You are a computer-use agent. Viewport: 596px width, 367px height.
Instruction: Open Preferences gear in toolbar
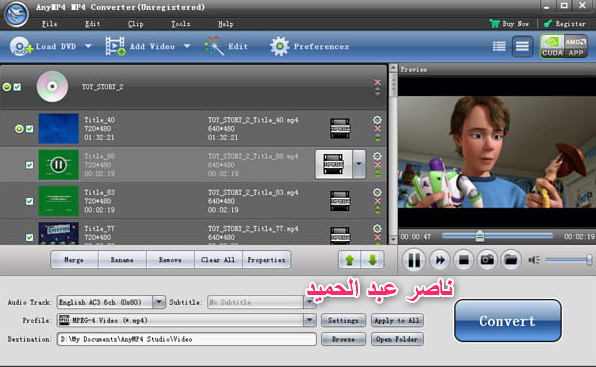[x=279, y=46]
